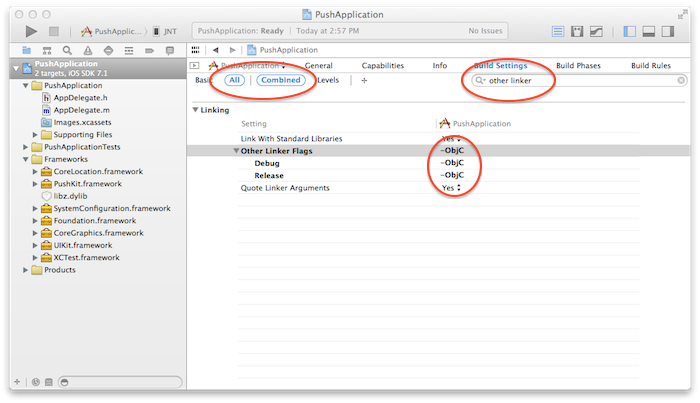Select the All settings filter
Screen dimensions: 700x403
[234, 80]
